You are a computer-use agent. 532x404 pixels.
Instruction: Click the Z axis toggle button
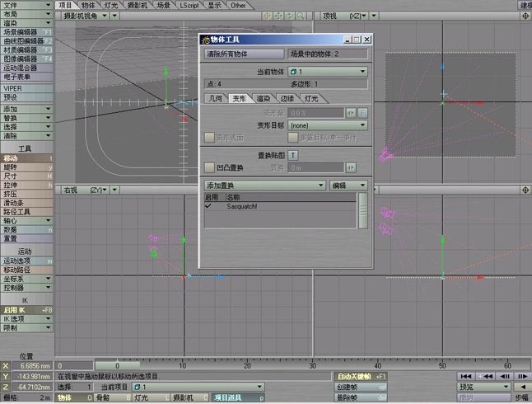click(x=6, y=387)
